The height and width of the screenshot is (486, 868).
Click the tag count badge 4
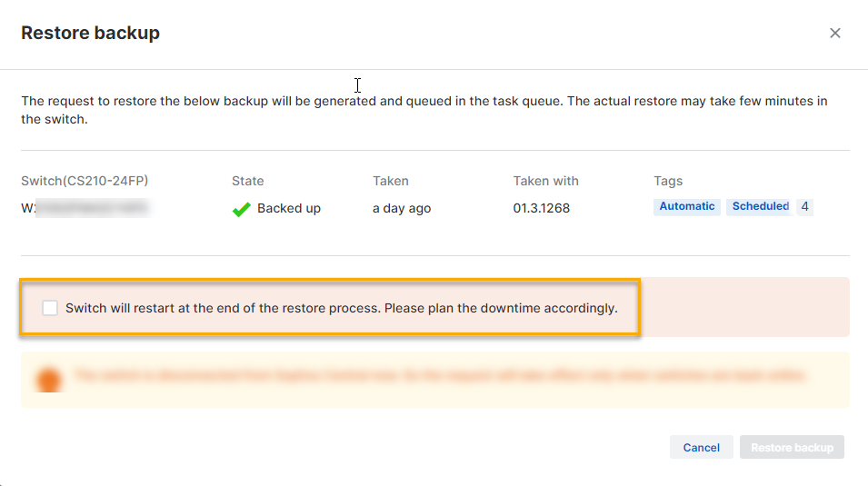click(804, 206)
